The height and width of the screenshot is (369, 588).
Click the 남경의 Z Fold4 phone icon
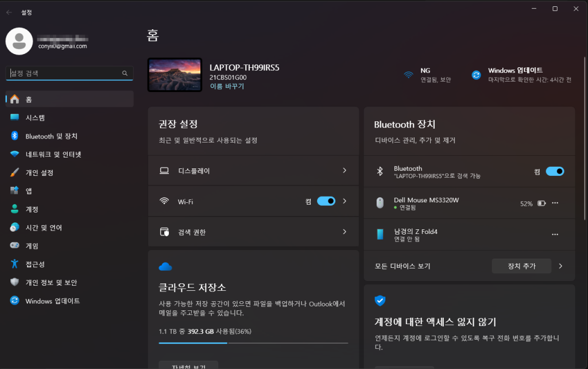tap(380, 235)
